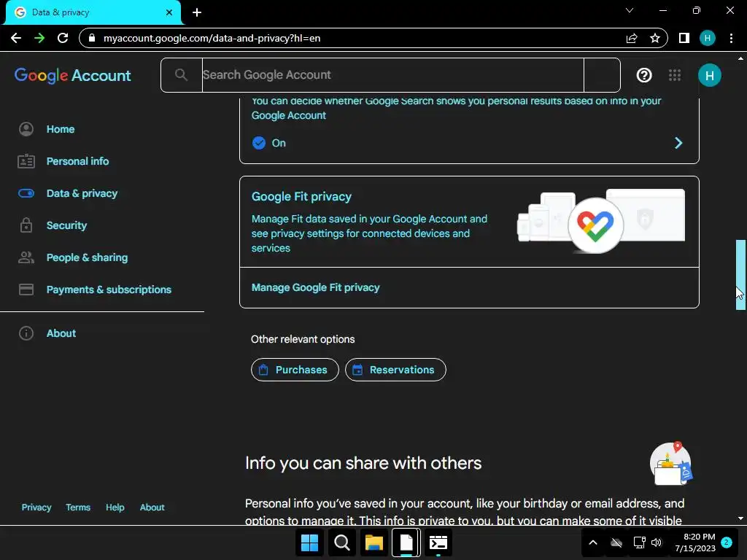Focus the Search Google Account field
The image size is (747, 560).
coord(393,75)
